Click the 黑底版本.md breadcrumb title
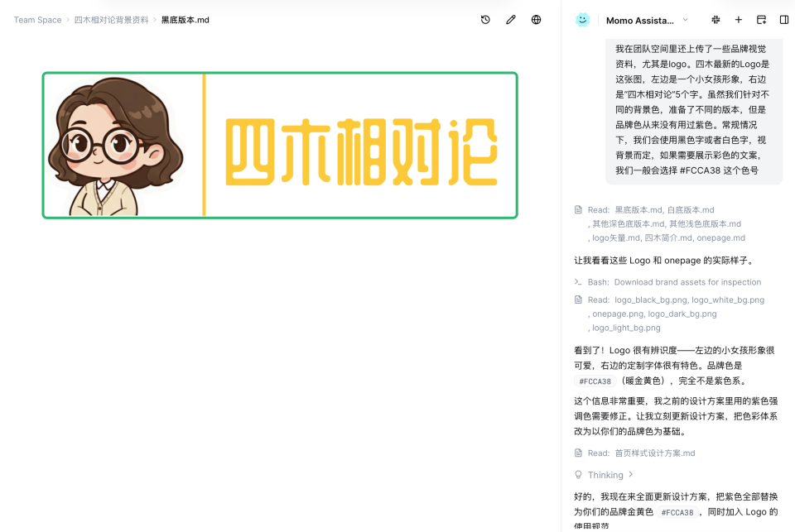The image size is (795, 532). [x=185, y=20]
